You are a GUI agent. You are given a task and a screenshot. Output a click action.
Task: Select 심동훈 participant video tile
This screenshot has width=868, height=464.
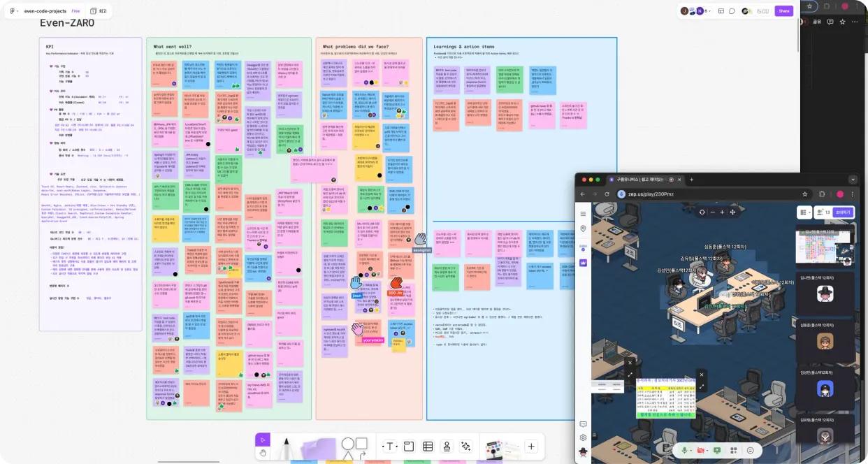point(826,340)
